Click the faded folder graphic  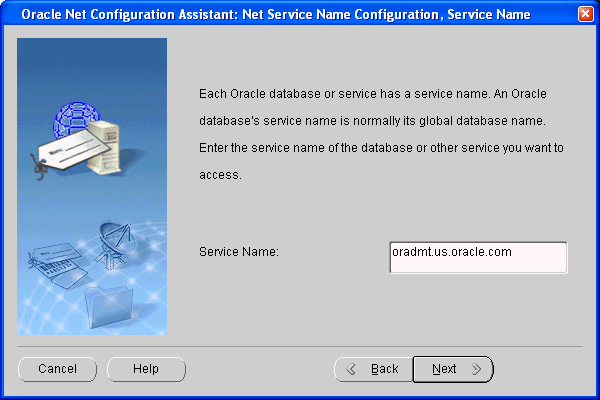(x=108, y=301)
